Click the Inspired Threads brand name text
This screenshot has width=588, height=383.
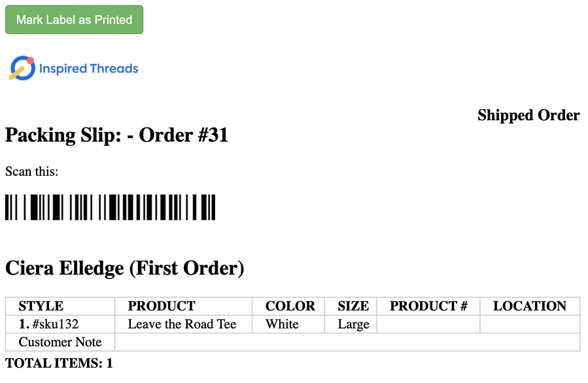[88, 69]
